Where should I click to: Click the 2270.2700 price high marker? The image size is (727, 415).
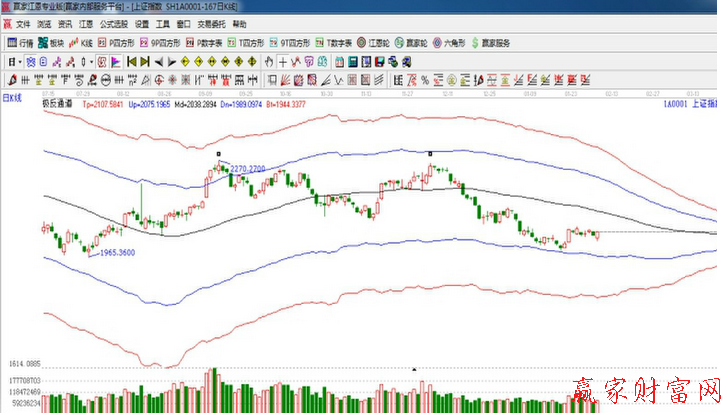click(x=247, y=169)
